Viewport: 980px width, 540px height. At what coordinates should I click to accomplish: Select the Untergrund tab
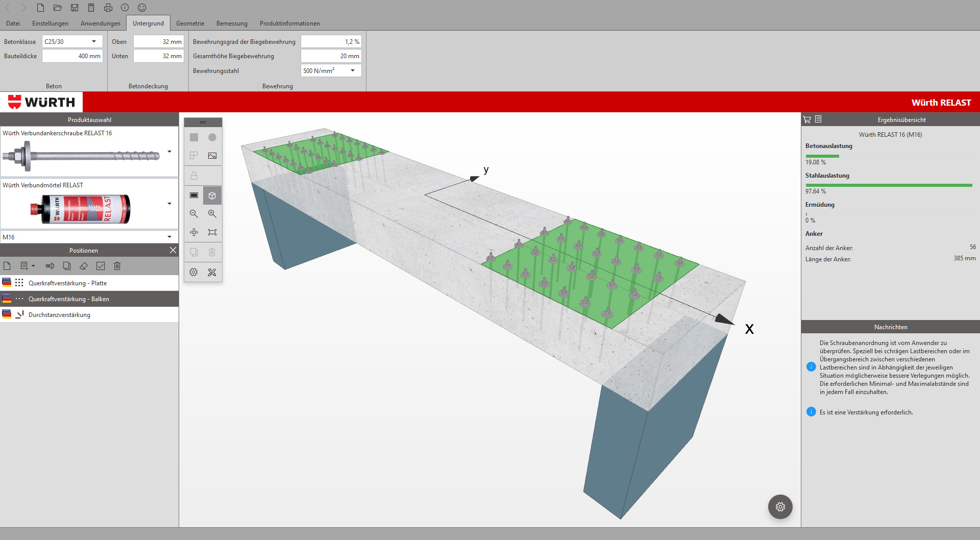point(148,23)
